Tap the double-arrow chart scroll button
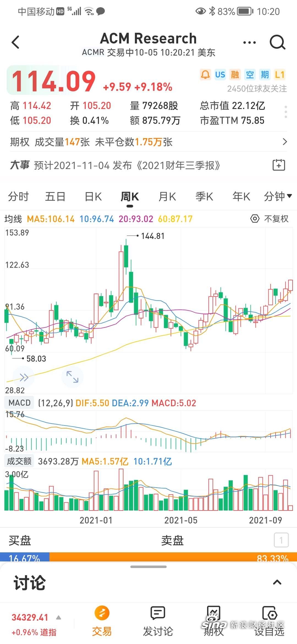This screenshot has width=297, height=644. [x=24, y=377]
